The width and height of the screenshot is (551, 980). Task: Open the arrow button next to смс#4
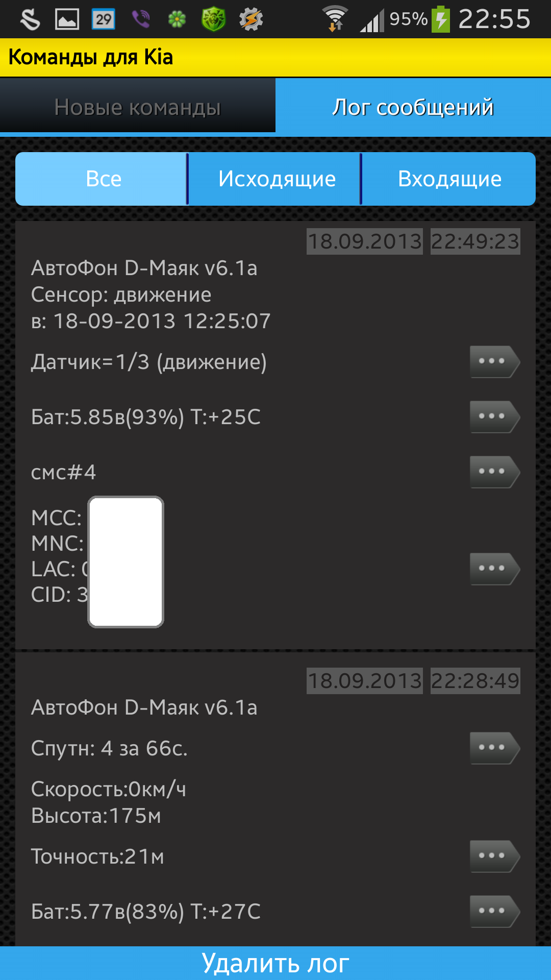(x=494, y=472)
